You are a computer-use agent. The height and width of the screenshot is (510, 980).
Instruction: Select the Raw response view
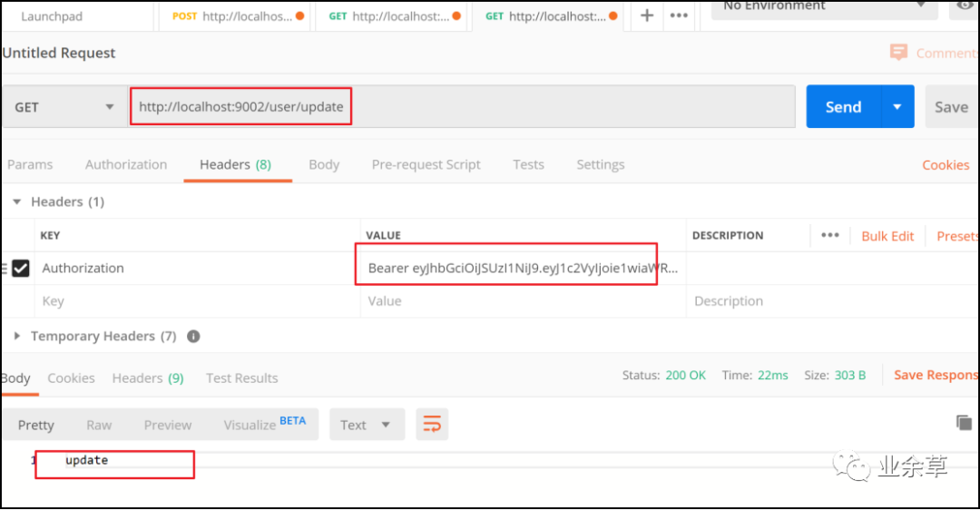(x=99, y=425)
